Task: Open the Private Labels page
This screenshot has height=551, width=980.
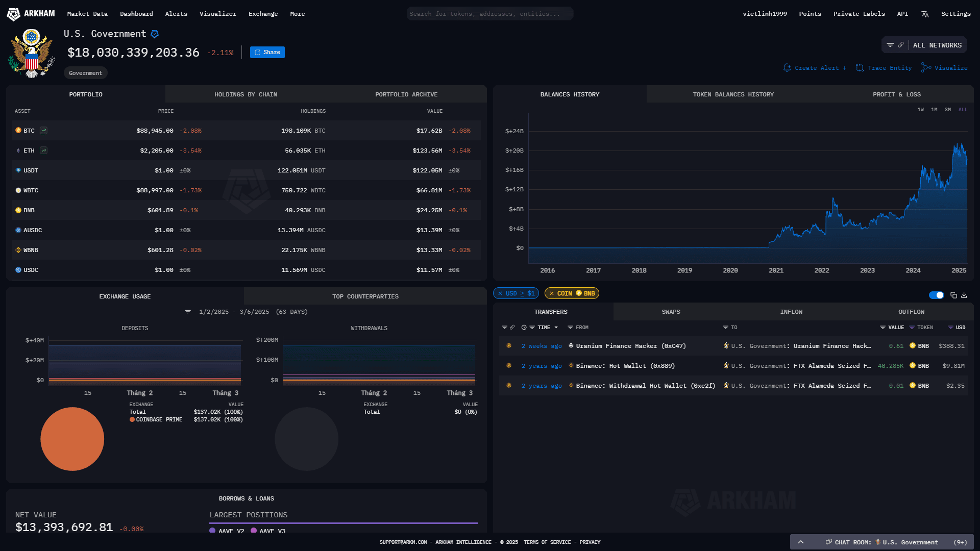Action: (859, 14)
